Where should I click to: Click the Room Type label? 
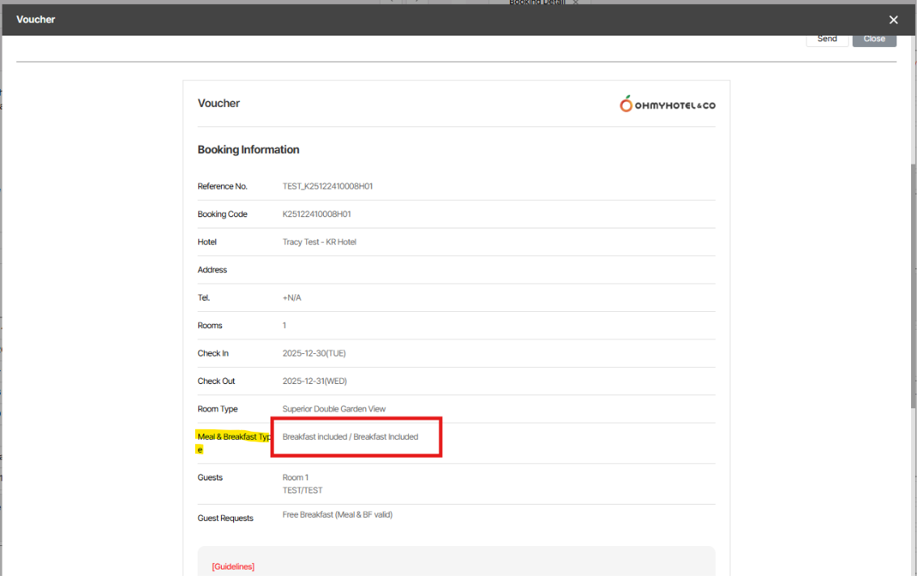pos(218,408)
